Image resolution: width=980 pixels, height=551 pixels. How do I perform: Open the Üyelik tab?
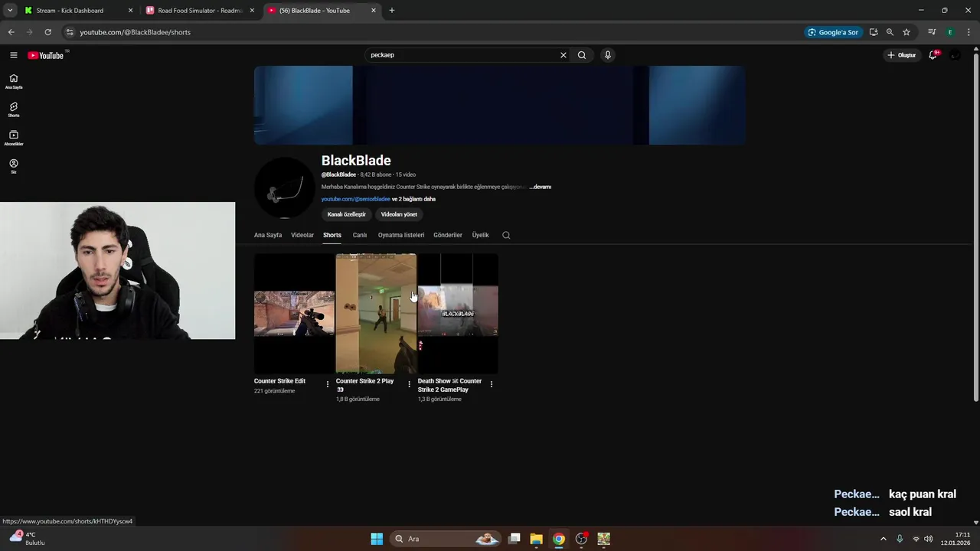[x=480, y=235]
